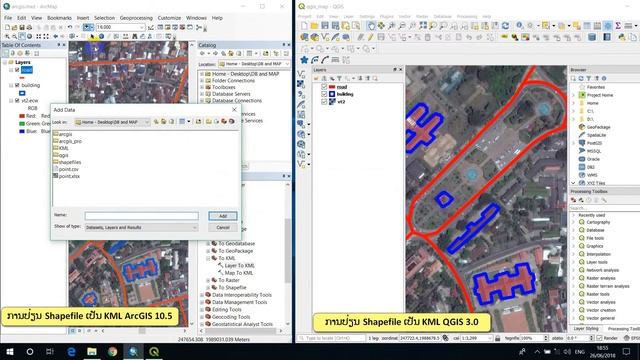Click ArcMap Go Back to Previous Extent arrow

[x=56, y=36]
